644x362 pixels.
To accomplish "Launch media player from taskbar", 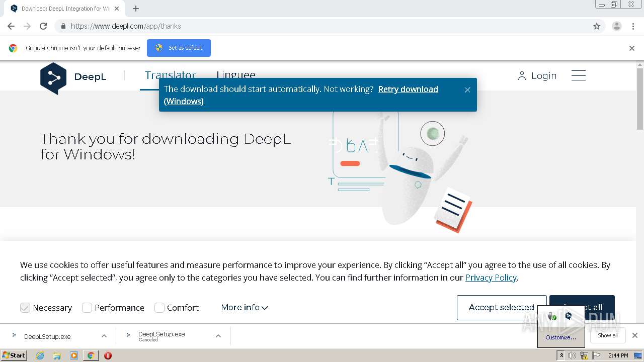I will 74,355.
